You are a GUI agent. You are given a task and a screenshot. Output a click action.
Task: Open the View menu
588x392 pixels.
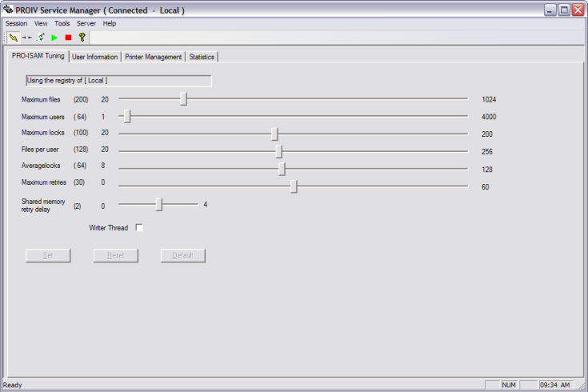pyautogui.click(x=41, y=24)
